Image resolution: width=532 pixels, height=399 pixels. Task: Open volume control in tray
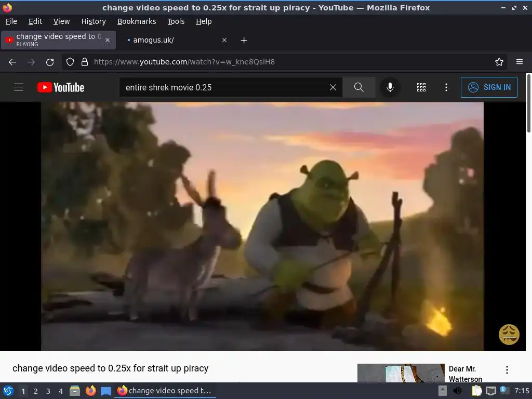tap(457, 391)
